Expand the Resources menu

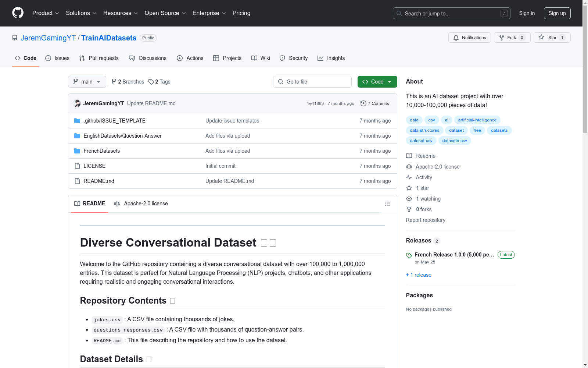(121, 13)
